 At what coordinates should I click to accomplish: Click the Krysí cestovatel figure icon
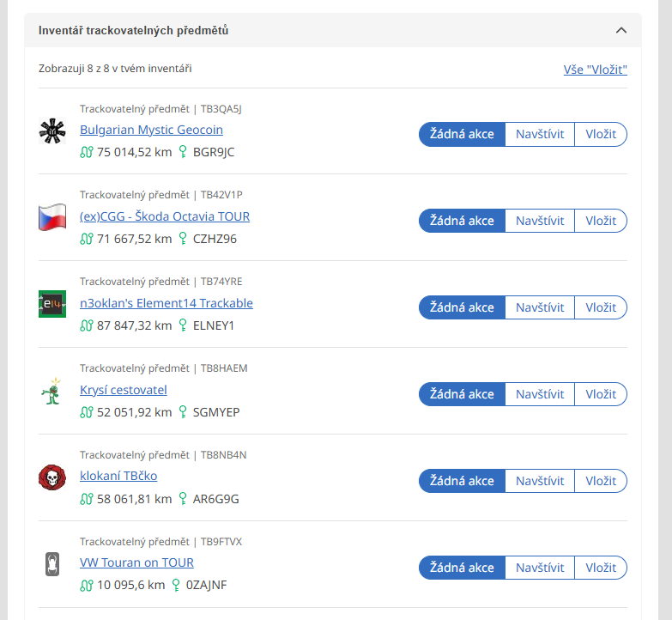click(x=52, y=391)
